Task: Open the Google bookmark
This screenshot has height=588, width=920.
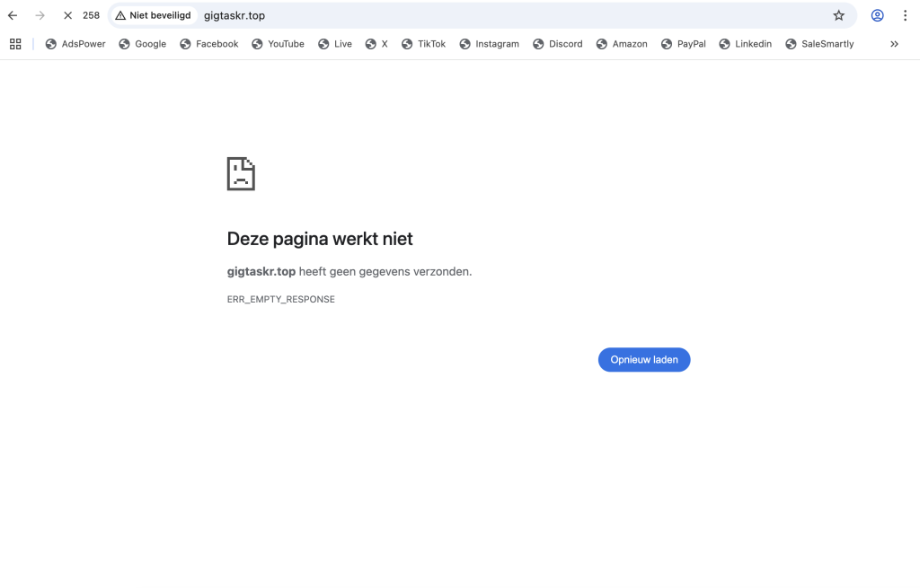Action: 143,44
